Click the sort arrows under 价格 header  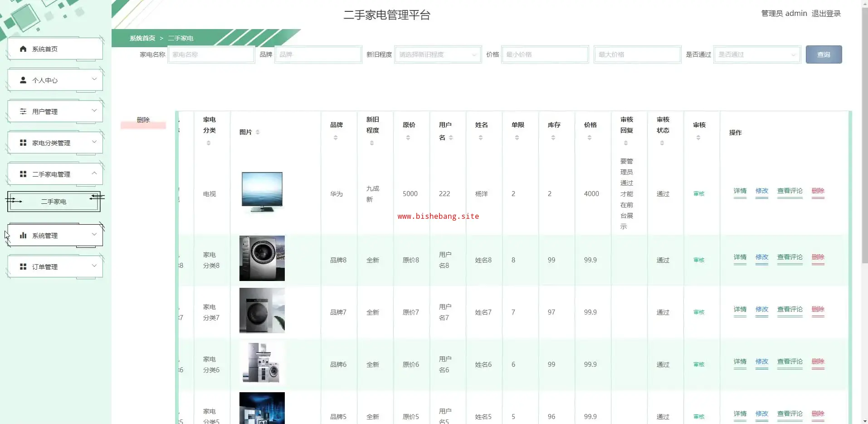(x=590, y=138)
